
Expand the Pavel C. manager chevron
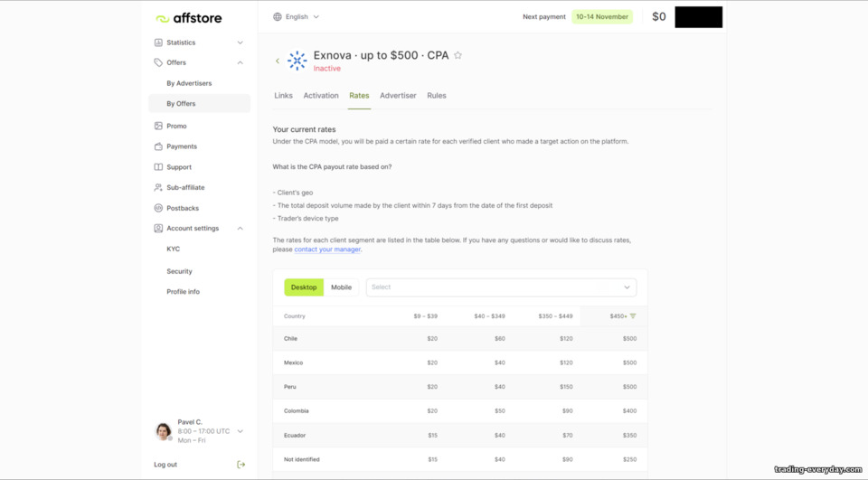pyautogui.click(x=241, y=431)
